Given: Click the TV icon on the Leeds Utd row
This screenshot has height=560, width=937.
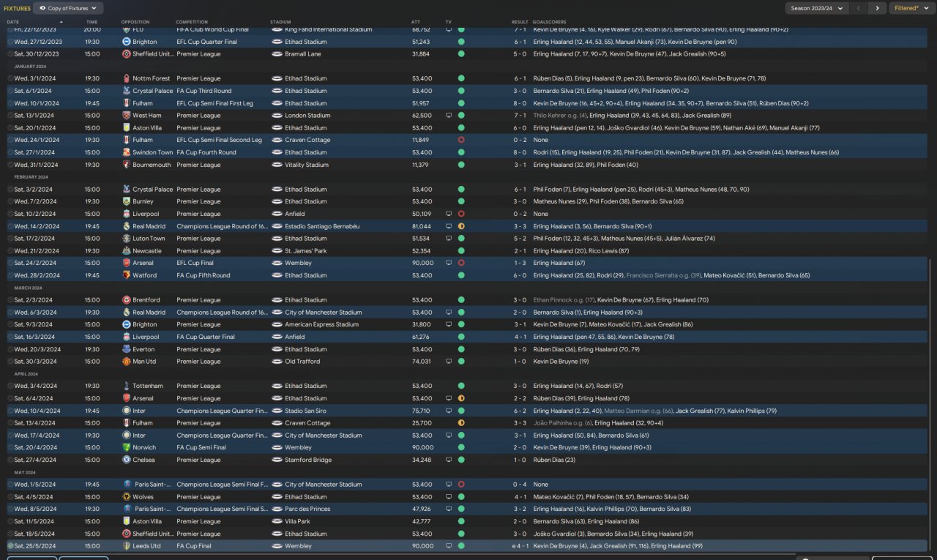Looking at the screenshot, I should [x=449, y=546].
